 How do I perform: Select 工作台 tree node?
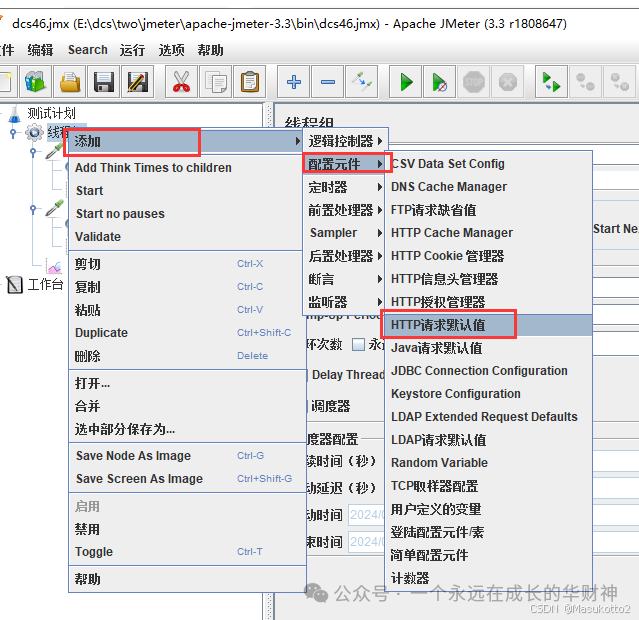point(45,284)
